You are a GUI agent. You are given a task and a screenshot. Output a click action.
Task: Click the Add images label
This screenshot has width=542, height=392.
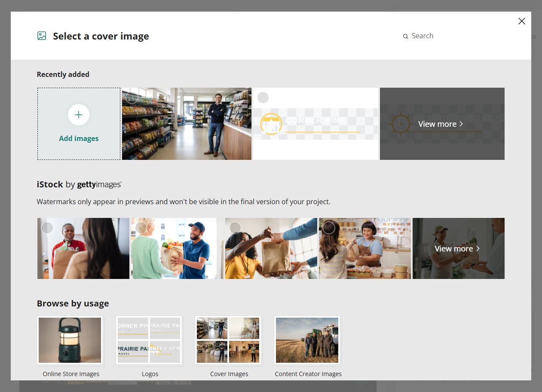[79, 138]
